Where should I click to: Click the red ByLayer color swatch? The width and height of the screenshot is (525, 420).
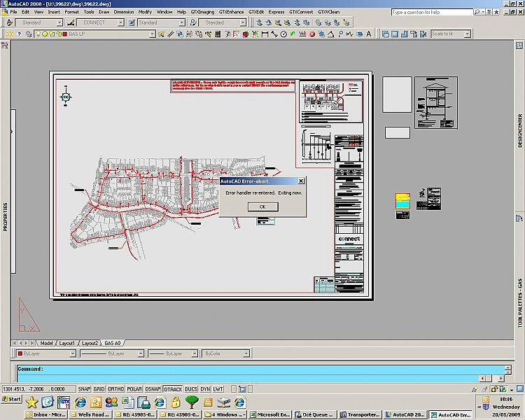(20, 353)
